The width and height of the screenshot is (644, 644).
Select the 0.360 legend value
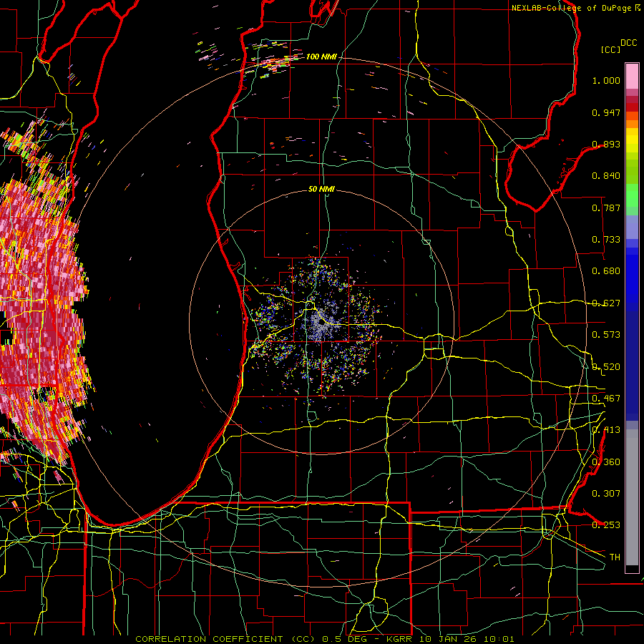(x=606, y=462)
